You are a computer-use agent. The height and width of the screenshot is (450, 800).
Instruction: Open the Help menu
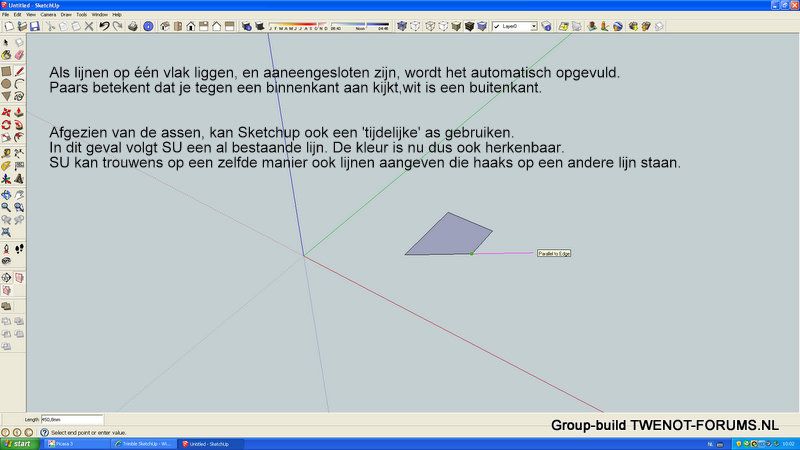[x=117, y=15]
